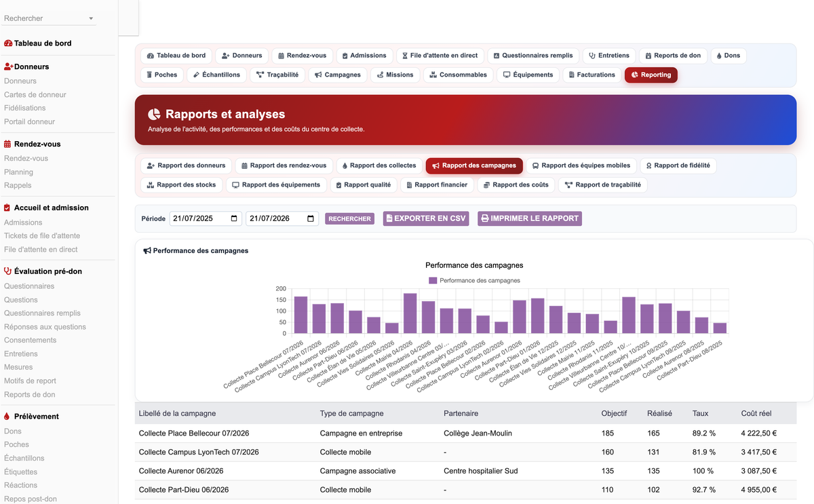This screenshot has height=504, width=814.
Task: Show Rapport financier
Action: pyautogui.click(x=437, y=185)
